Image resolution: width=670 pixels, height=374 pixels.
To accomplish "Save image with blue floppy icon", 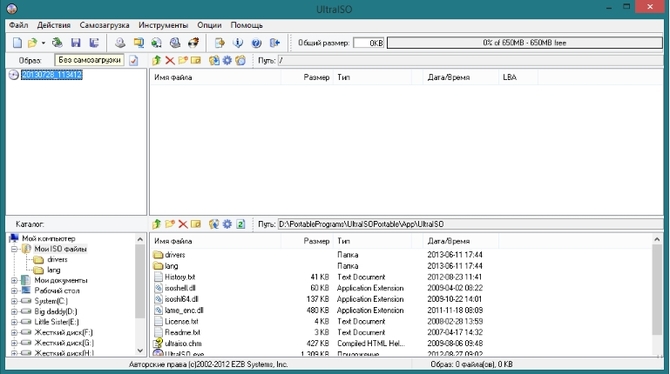I will [76, 43].
